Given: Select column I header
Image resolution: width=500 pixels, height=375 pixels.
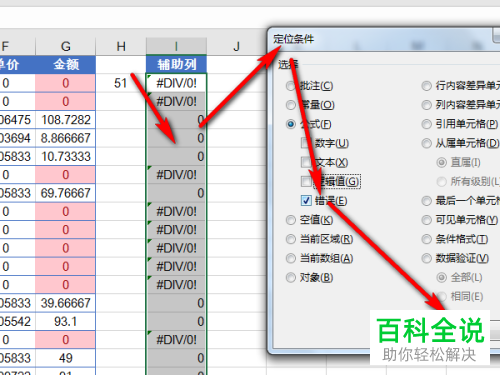Looking at the screenshot, I should (x=176, y=46).
